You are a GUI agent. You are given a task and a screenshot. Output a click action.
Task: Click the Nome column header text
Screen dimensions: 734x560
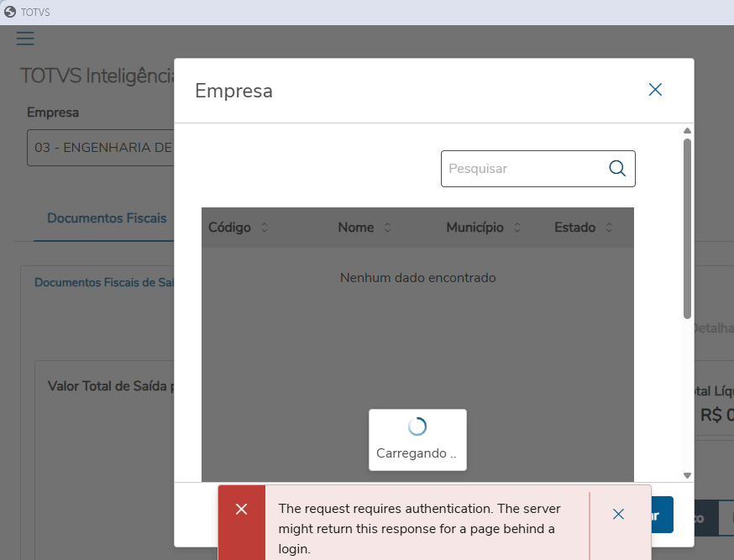pos(356,228)
